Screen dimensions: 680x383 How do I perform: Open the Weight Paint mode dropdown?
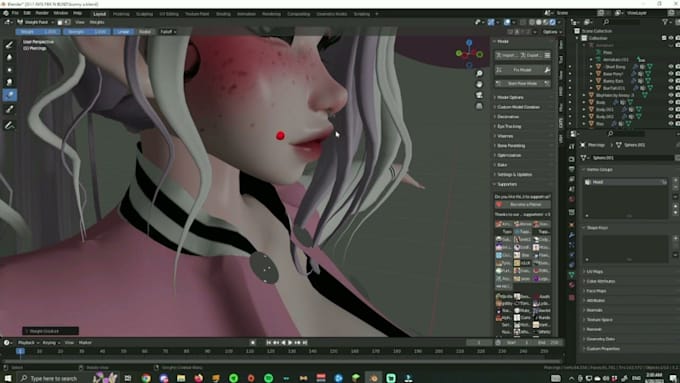[36, 22]
